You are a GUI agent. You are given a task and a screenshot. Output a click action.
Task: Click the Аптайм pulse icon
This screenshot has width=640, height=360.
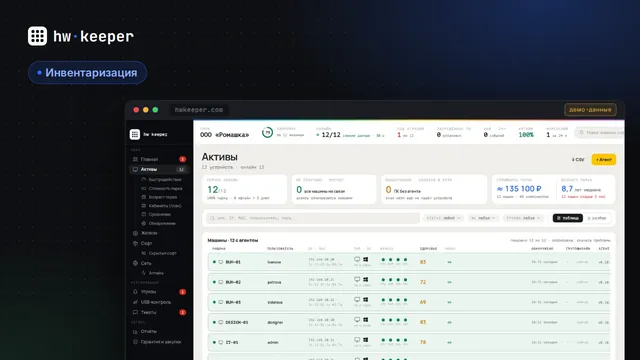click(144, 273)
